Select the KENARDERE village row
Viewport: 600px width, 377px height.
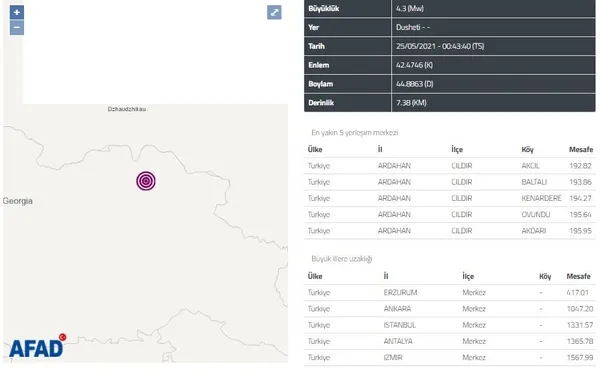[450, 198]
